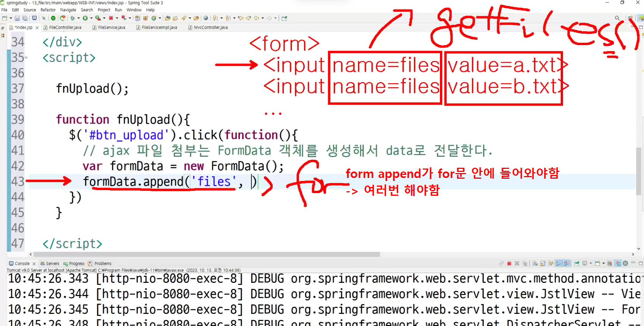Click the Display Selected Console monitor icon

(x=585, y=264)
